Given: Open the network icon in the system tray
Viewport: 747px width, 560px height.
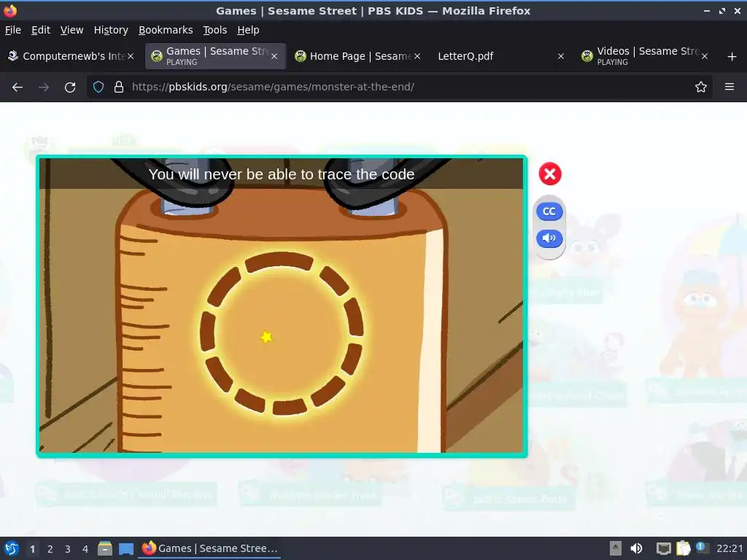Looking at the screenshot, I should point(663,548).
